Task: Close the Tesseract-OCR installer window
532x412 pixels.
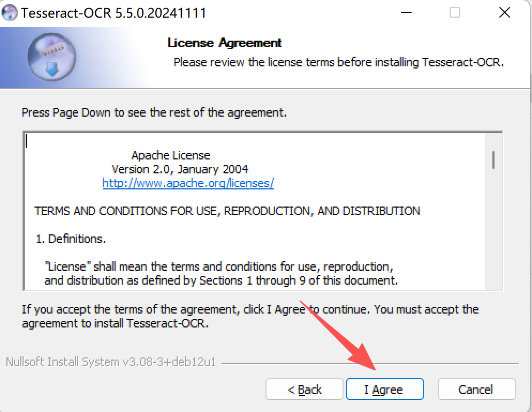Action: (x=504, y=13)
